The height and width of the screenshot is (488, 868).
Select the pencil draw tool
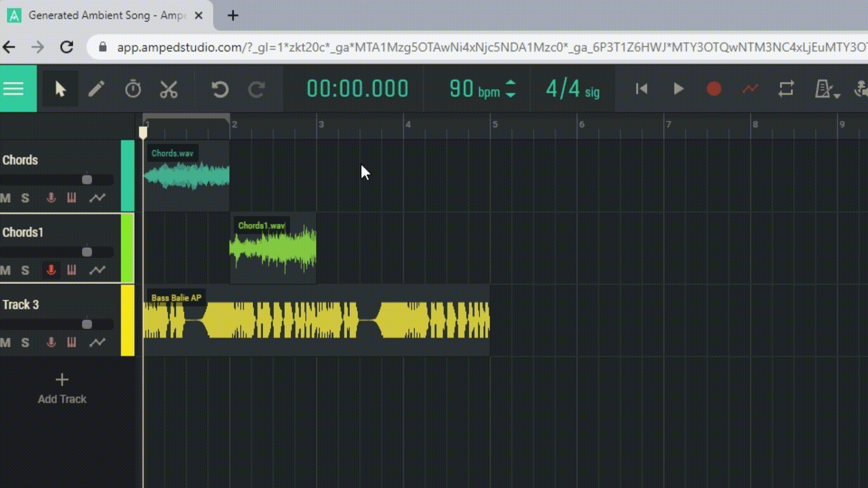[x=96, y=89]
